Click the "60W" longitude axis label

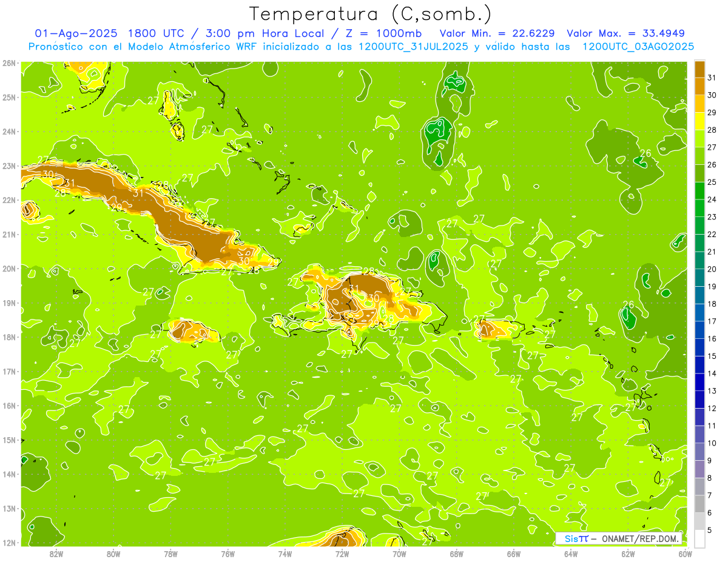coord(686,554)
